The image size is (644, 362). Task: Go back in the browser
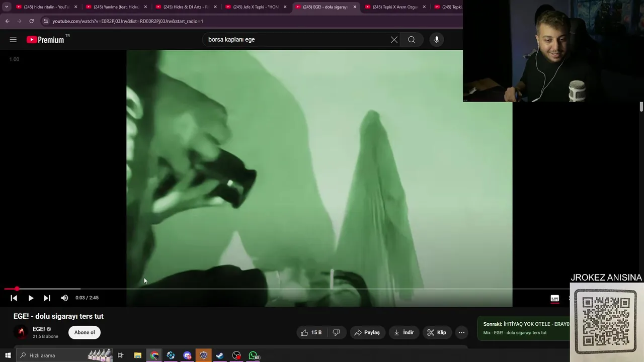[x=7, y=21]
